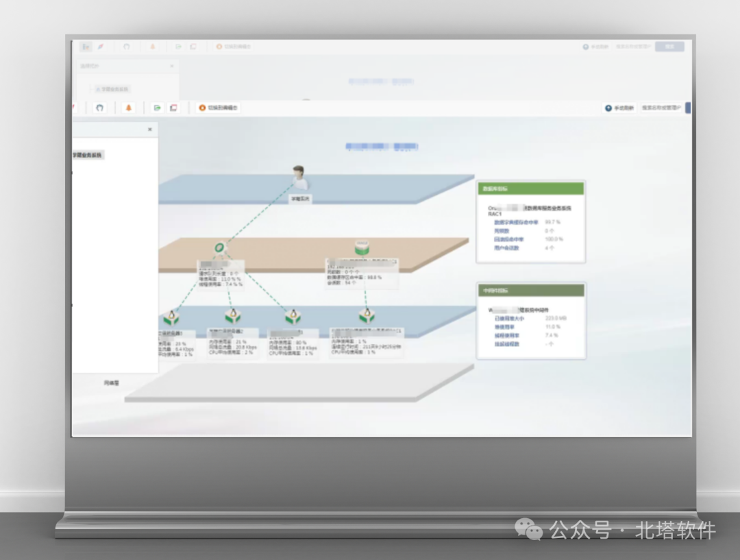
Task: Click the red window icon beside the export icon
Action: click(x=173, y=108)
